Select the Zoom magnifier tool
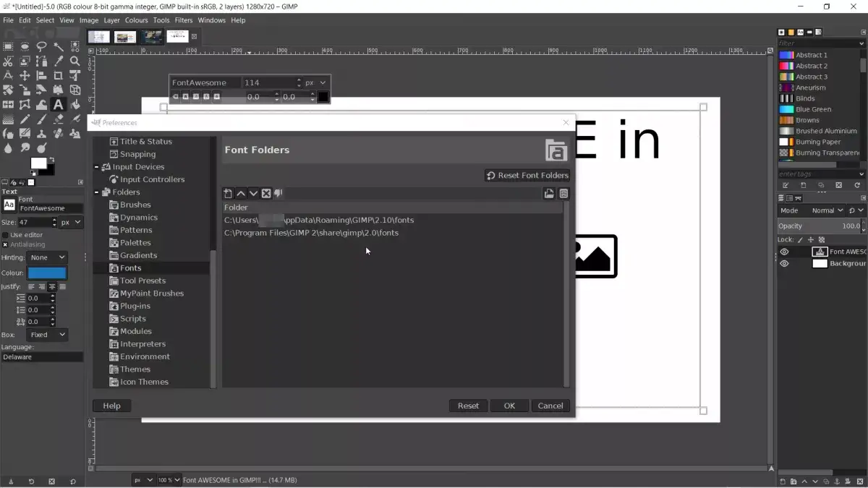 pyautogui.click(x=75, y=61)
